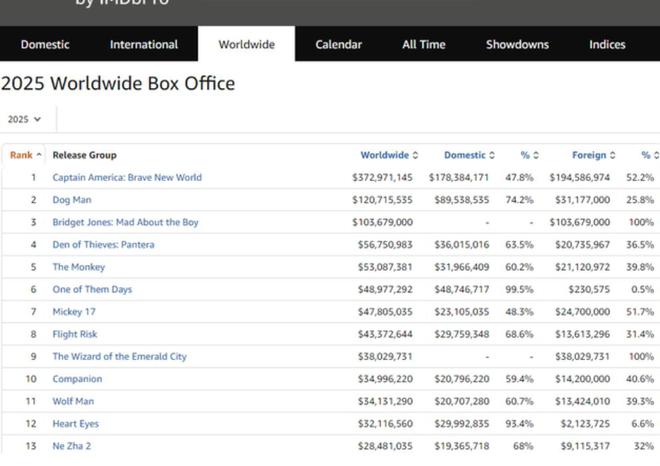Select domestic value $36,015,016
The height and width of the screenshot is (466, 660).
[462, 244]
